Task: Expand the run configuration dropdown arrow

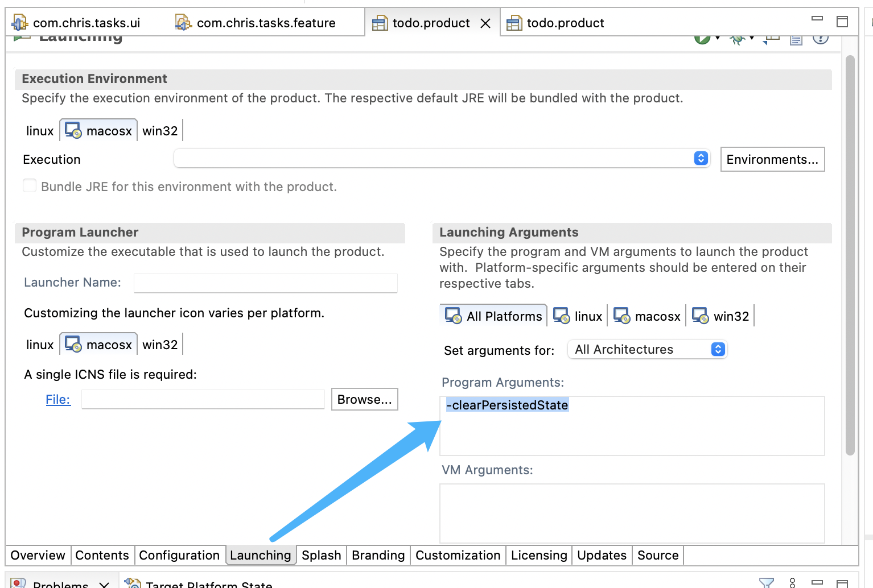Action: point(718,39)
